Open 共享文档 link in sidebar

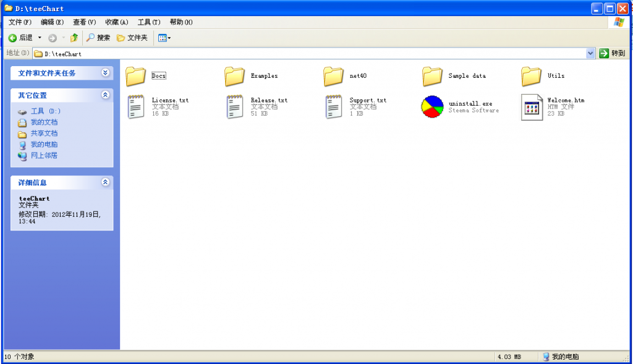pos(44,133)
